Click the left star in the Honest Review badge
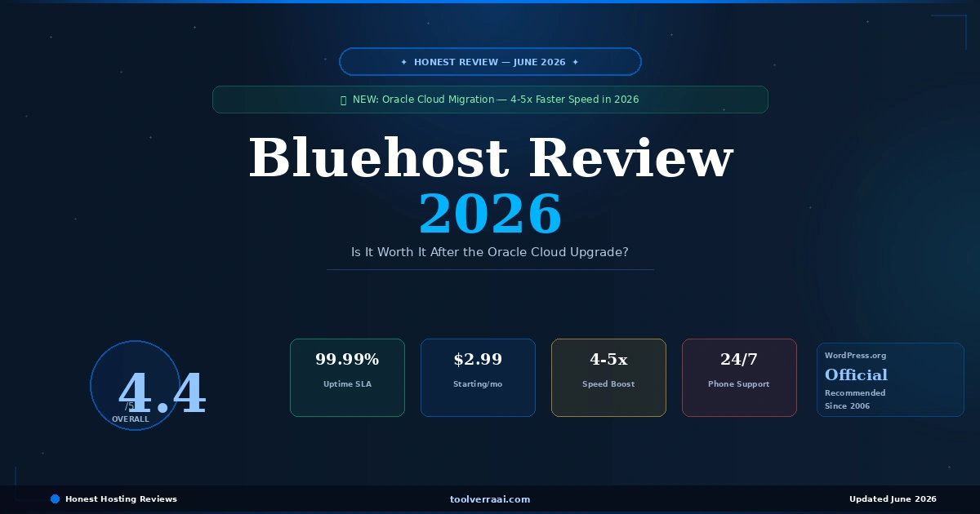 (x=403, y=62)
